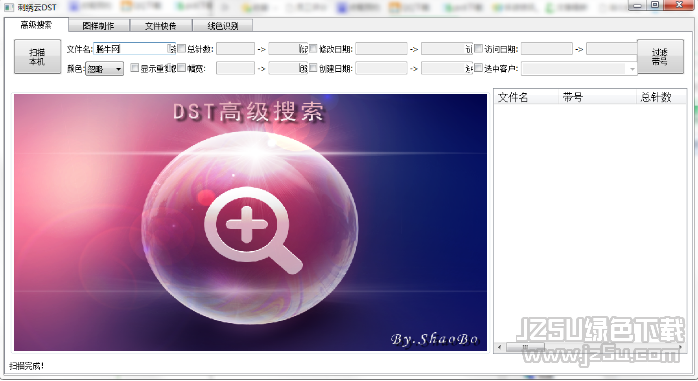Click the filter band number button
This screenshot has height=381, width=698.
click(x=660, y=57)
